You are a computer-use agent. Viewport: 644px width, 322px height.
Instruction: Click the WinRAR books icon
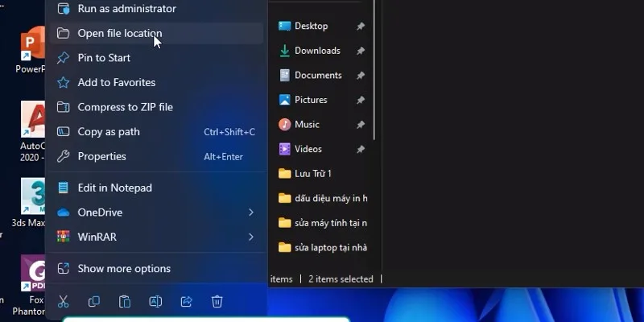(x=64, y=237)
